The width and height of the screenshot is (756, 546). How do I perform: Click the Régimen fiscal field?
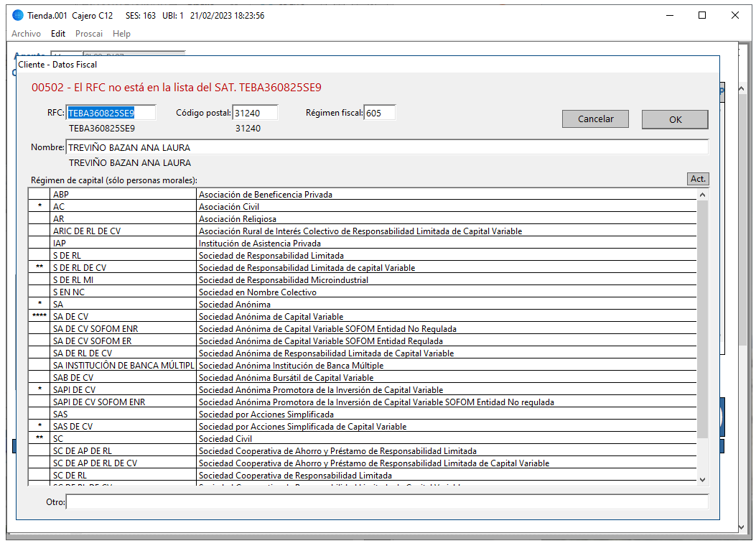pyautogui.click(x=380, y=113)
